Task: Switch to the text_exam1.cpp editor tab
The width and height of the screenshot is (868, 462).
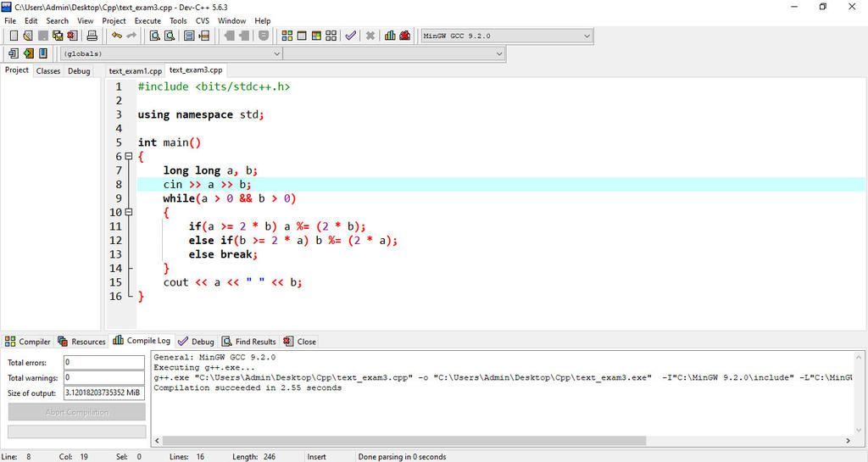Action: (136, 71)
